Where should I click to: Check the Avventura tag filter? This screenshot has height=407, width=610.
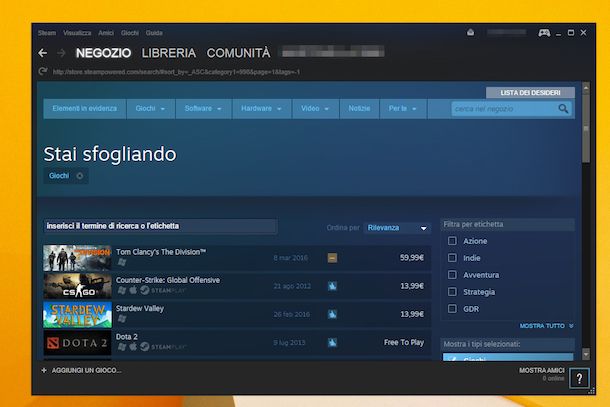point(452,275)
